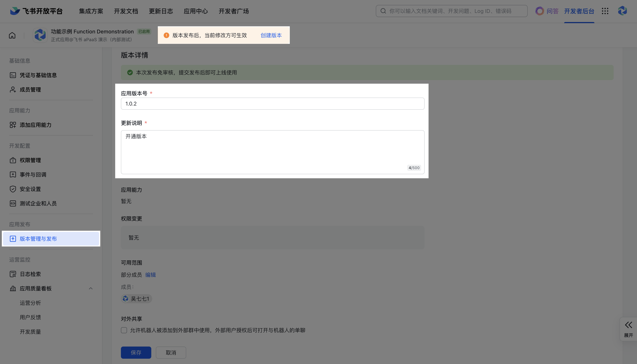Click the 问答 text link

coord(553,11)
